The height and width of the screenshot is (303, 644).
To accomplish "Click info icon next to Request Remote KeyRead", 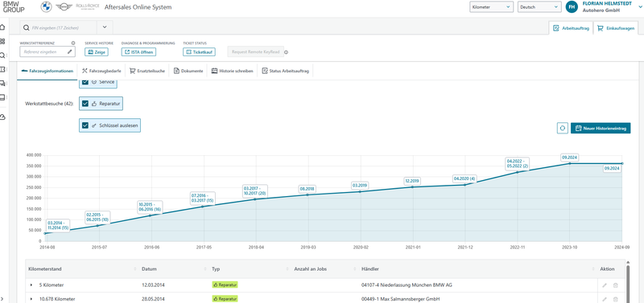I will pos(287,52).
